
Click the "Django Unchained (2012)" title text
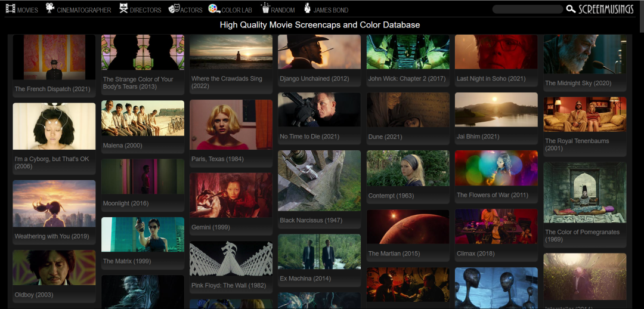pos(314,79)
